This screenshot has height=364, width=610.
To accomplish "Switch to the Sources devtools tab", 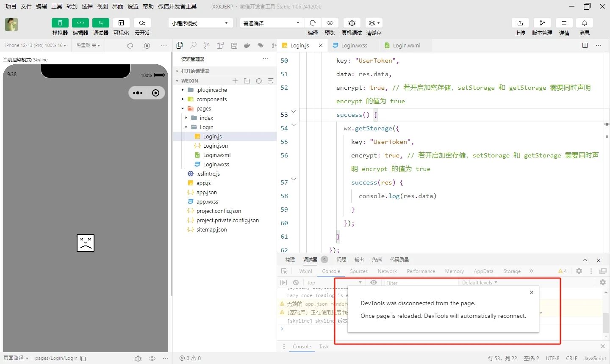I will click(359, 271).
